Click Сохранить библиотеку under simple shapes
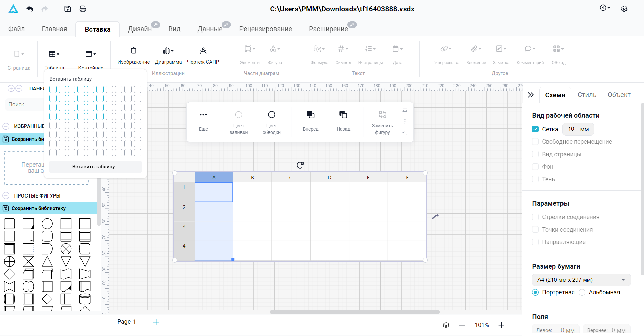This screenshot has width=644, height=336. [39, 208]
